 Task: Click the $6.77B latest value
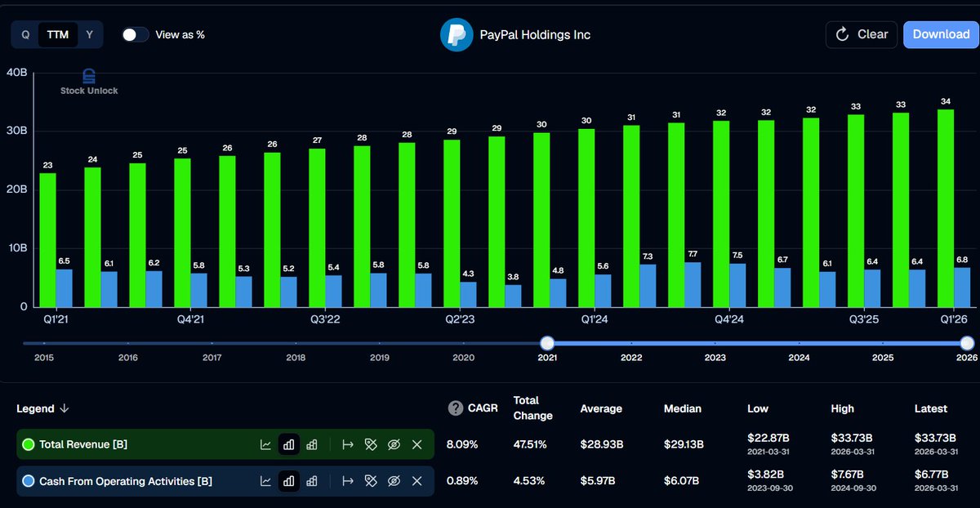(x=933, y=474)
